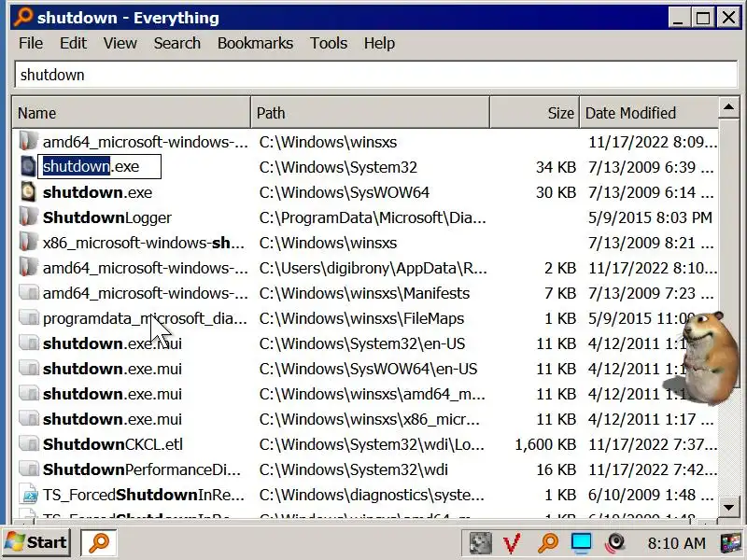Click the 30 KB size value
This screenshot has width=747, height=560.
coord(556,192)
